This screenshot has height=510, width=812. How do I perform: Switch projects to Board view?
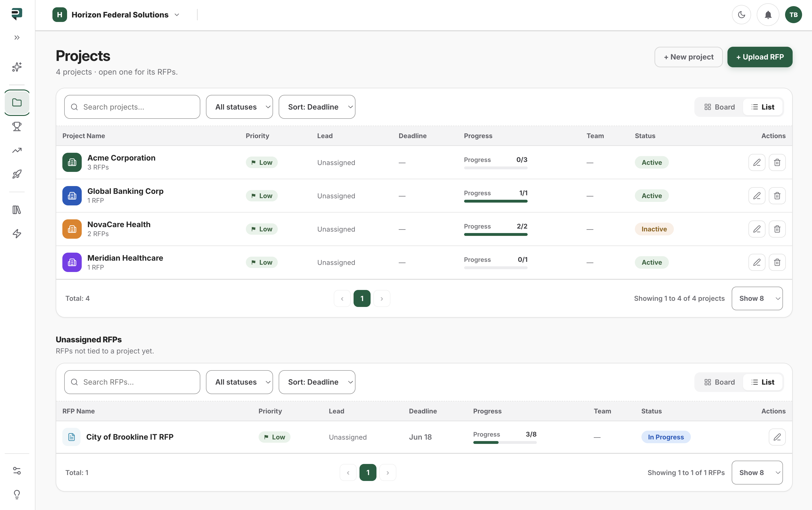(x=719, y=107)
